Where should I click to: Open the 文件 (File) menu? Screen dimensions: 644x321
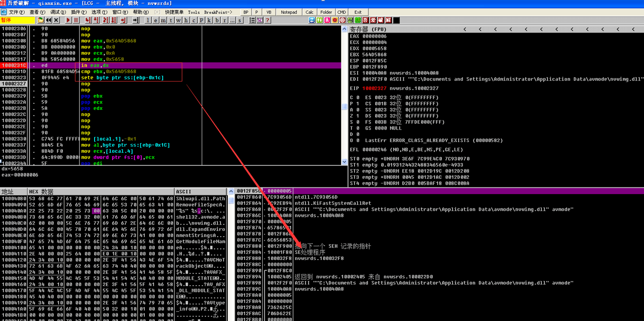17,12
